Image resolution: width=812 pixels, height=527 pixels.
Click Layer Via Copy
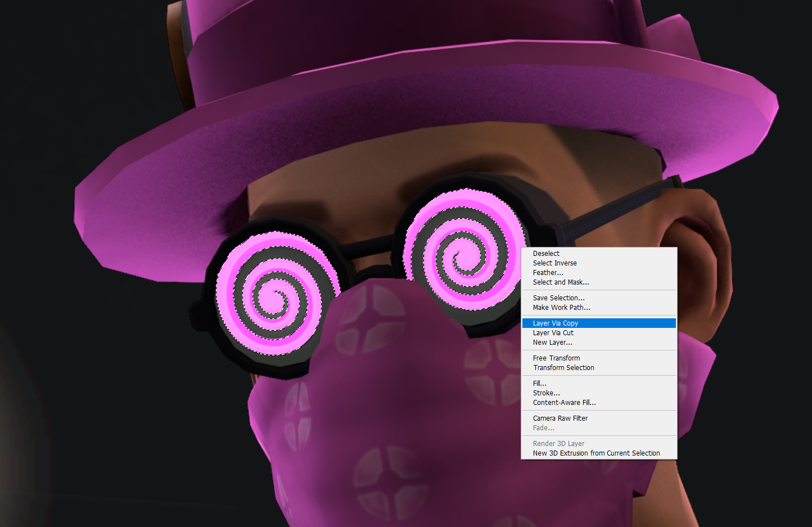point(599,323)
